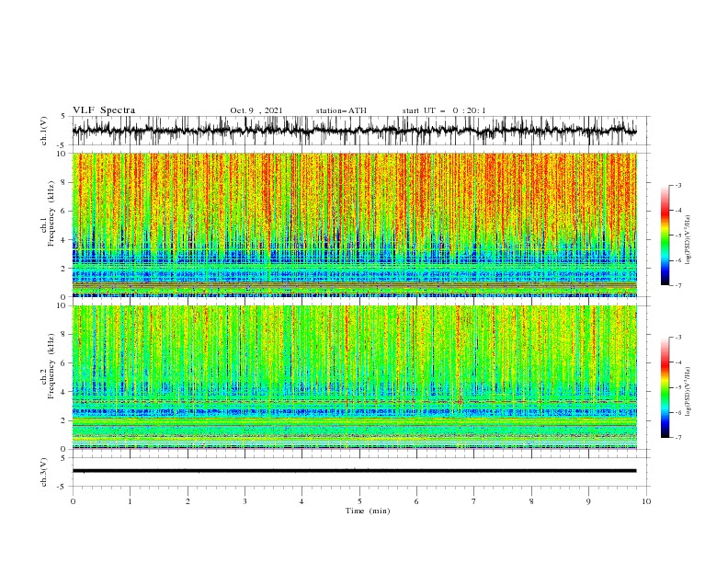Click the ch.2 color bar '-7' label
Screen dimensions: 728x563
678,438
